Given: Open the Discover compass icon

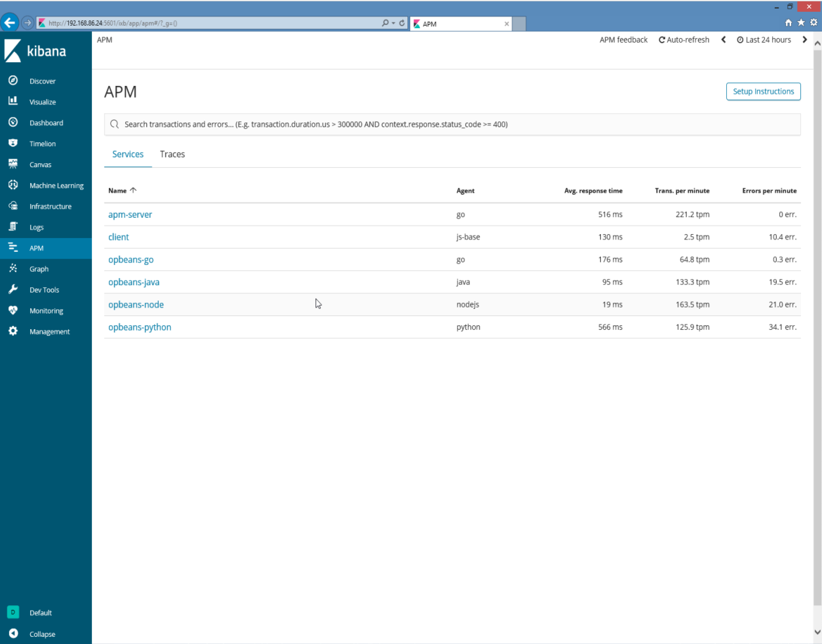Looking at the screenshot, I should pyautogui.click(x=13, y=81).
